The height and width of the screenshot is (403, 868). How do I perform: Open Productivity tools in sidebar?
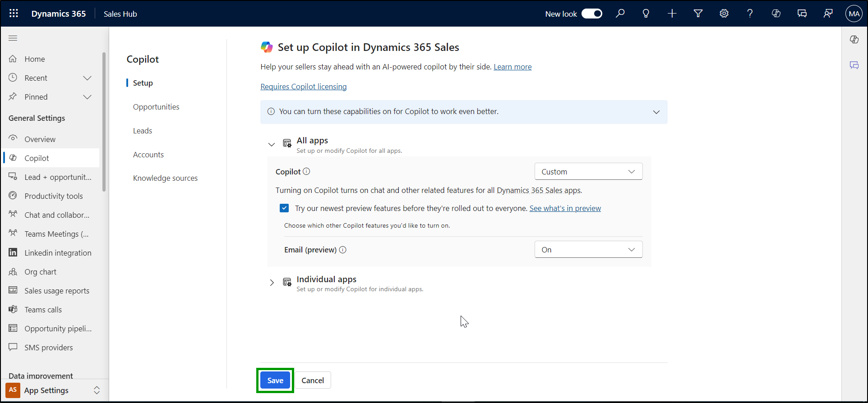coord(51,196)
